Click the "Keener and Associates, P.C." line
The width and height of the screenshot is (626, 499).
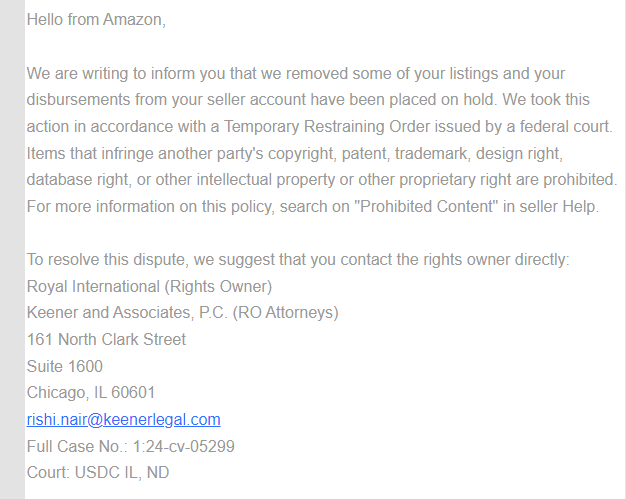click(x=127, y=313)
